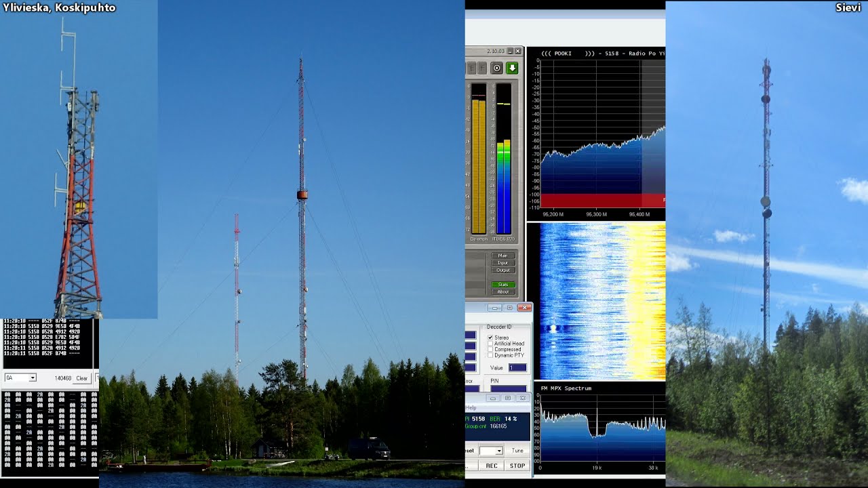
Task: Switch to the Output page
Action: (x=502, y=270)
